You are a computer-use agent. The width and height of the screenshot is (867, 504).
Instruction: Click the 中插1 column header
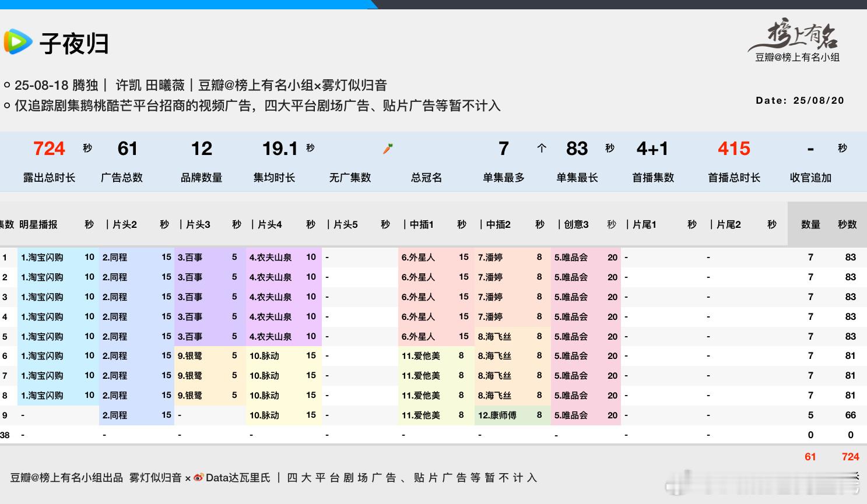pyautogui.click(x=422, y=224)
